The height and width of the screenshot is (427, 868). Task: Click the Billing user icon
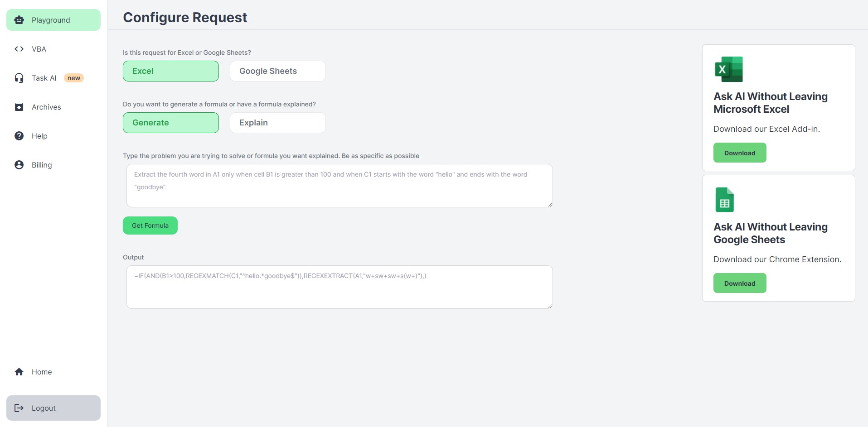19,165
